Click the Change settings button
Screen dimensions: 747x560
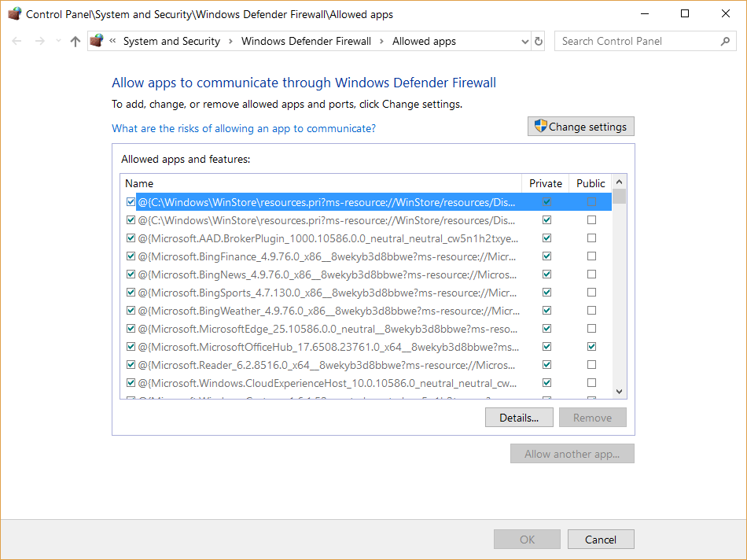(x=581, y=127)
